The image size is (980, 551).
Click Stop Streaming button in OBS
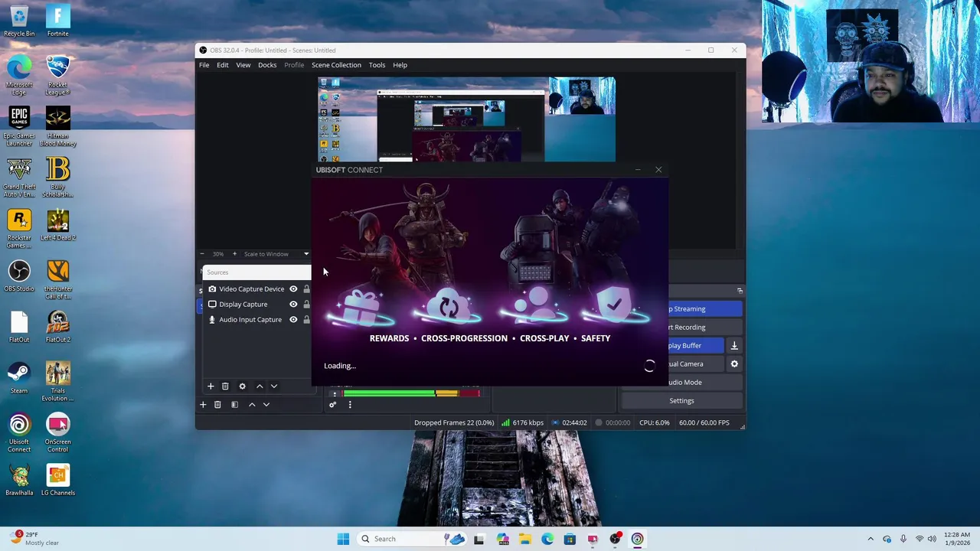click(705, 309)
